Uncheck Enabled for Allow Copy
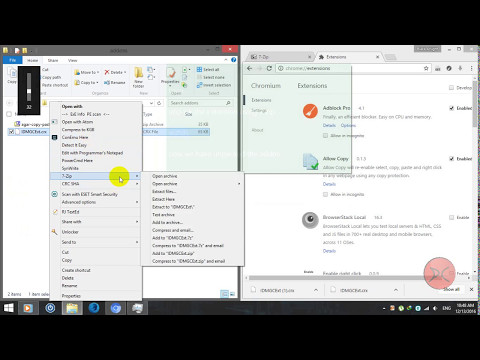 coord(451,159)
